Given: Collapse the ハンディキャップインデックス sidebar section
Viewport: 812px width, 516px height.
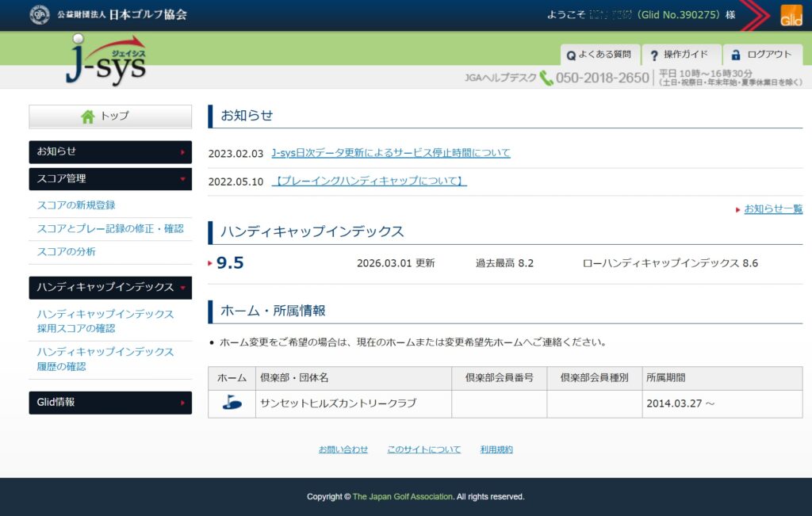Looking at the screenshot, I should point(110,287).
